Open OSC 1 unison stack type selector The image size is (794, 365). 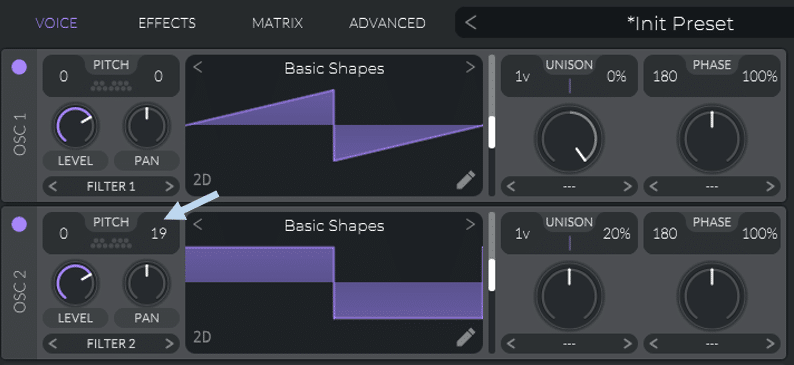coord(569,186)
